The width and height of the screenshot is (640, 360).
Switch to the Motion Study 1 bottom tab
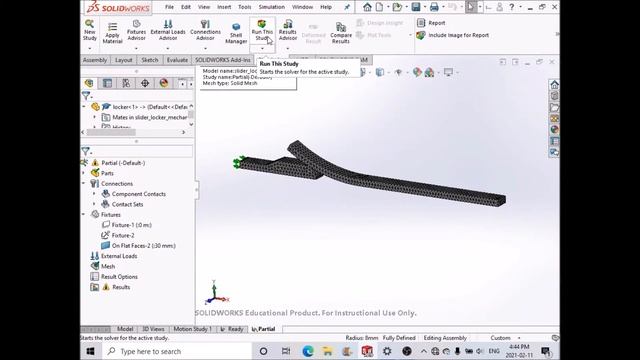pos(192,329)
